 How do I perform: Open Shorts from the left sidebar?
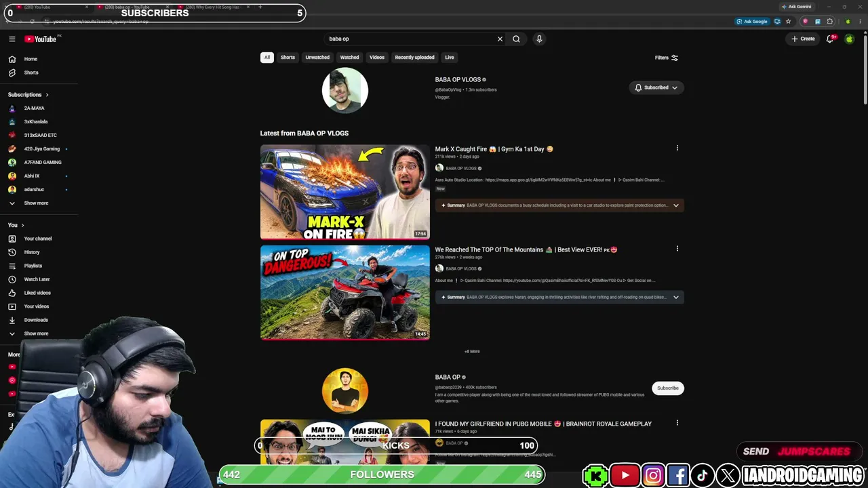point(31,73)
